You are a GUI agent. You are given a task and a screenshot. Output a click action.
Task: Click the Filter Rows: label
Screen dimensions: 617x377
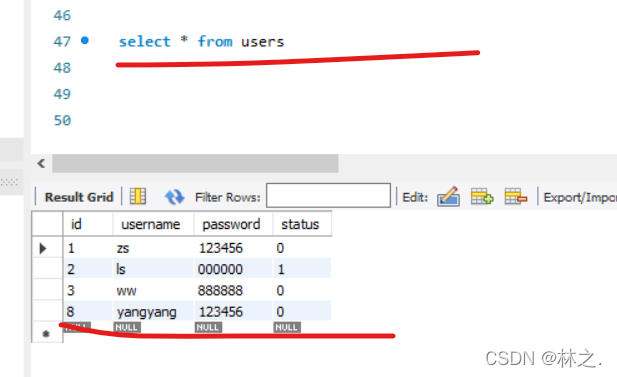(228, 197)
